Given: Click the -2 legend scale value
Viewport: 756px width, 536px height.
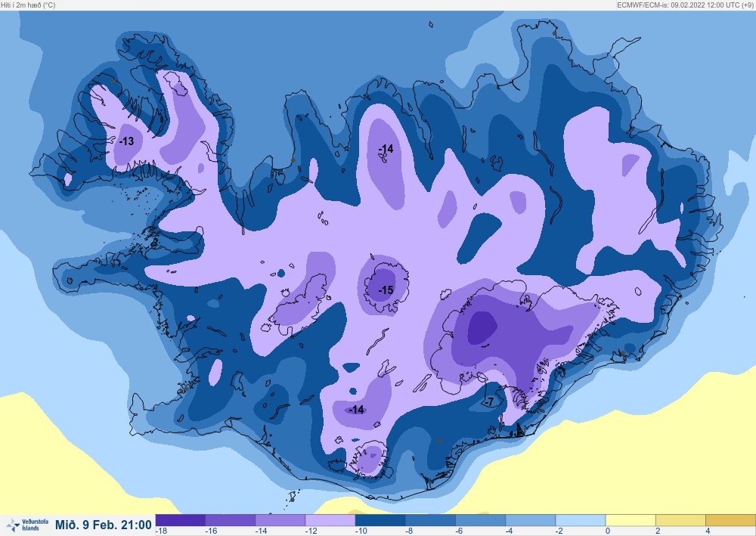Looking at the screenshot, I should [559, 531].
